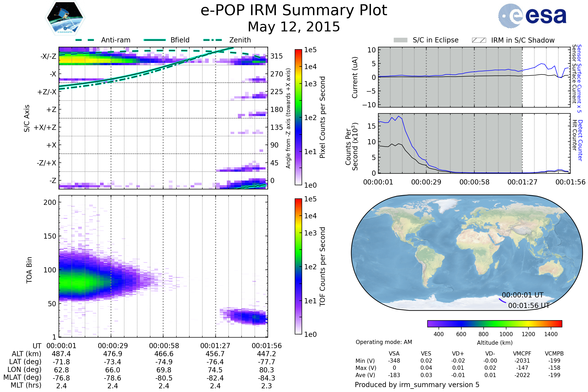Click the Anti-ram dashed line legend marker

[85, 40]
